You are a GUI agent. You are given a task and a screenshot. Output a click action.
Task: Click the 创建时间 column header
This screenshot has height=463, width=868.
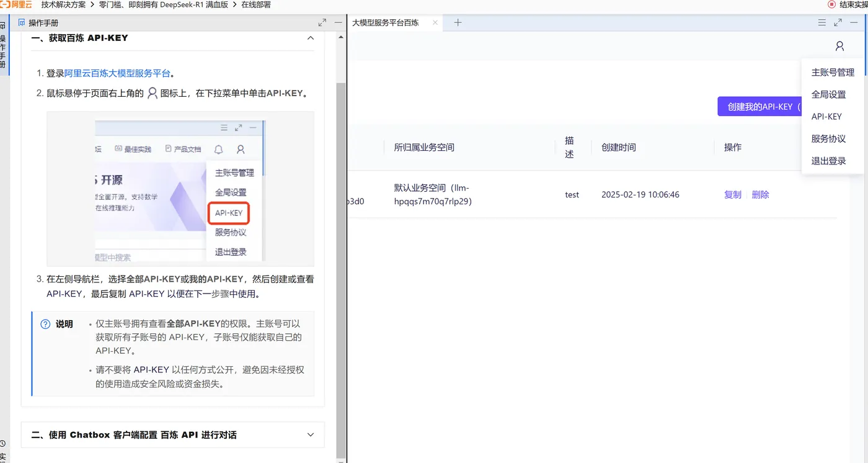click(x=619, y=148)
